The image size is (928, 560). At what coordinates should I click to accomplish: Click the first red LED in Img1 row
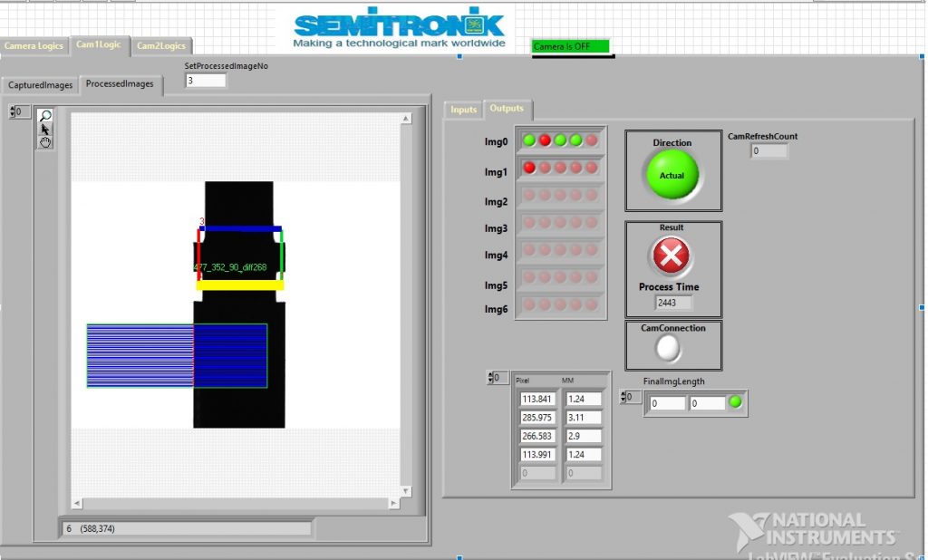529,168
